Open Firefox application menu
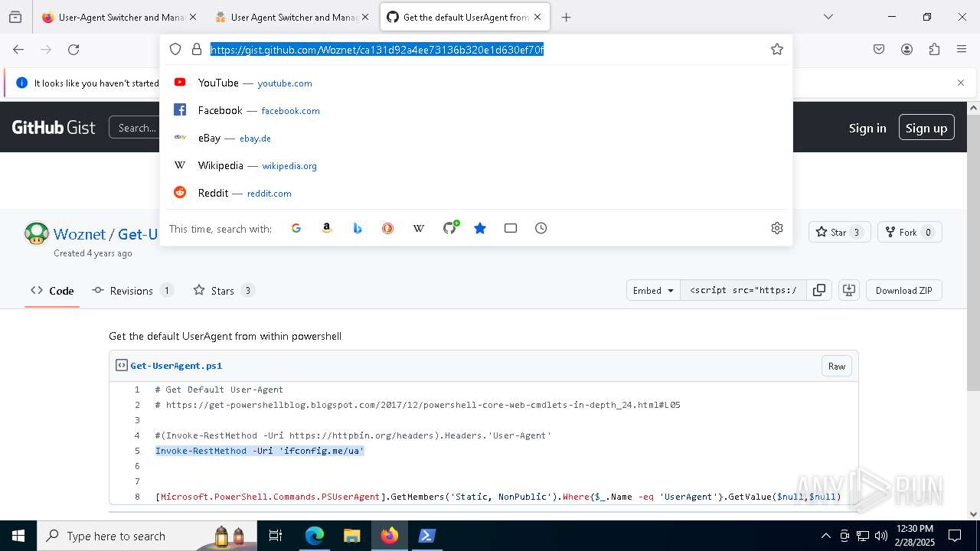This screenshot has height=551, width=980. 962,49
